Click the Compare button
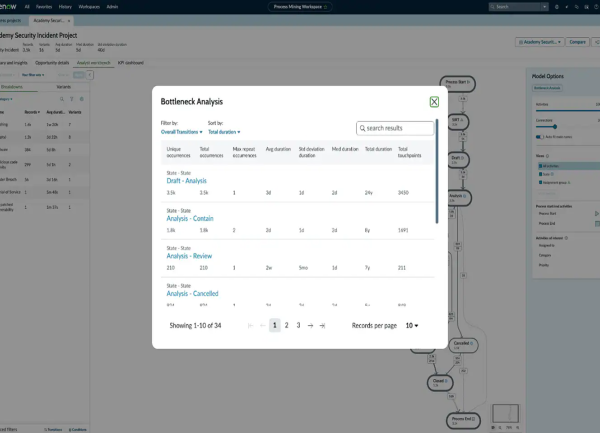 (577, 42)
